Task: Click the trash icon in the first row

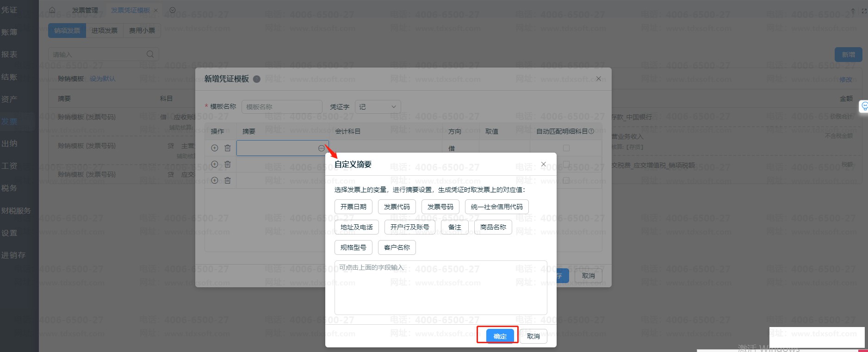Action: [227, 148]
